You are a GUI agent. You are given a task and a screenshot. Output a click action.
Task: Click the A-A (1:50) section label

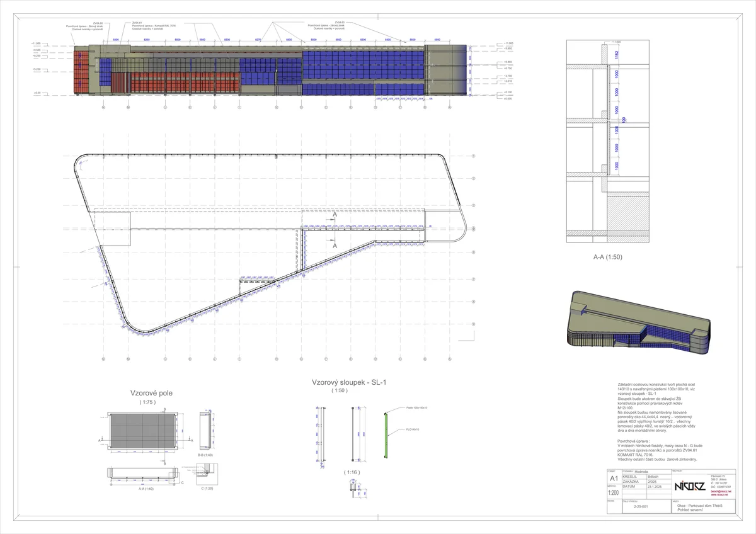click(607, 258)
